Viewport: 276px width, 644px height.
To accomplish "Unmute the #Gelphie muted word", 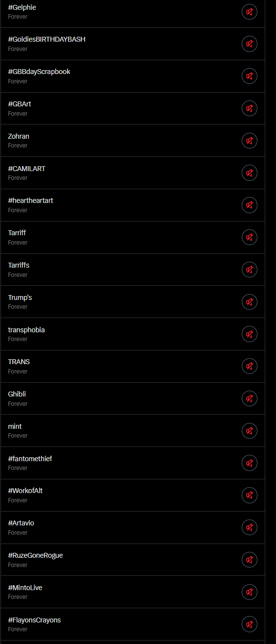I will click(250, 12).
